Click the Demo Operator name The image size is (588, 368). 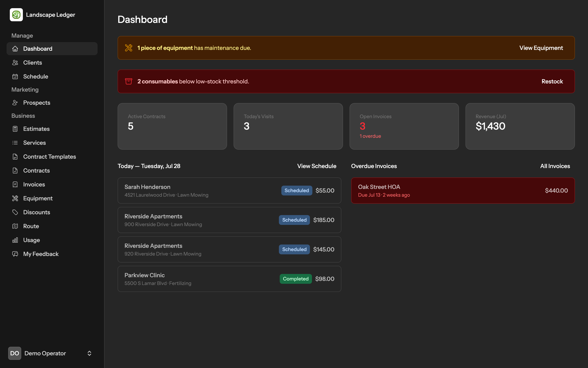[x=45, y=353]
